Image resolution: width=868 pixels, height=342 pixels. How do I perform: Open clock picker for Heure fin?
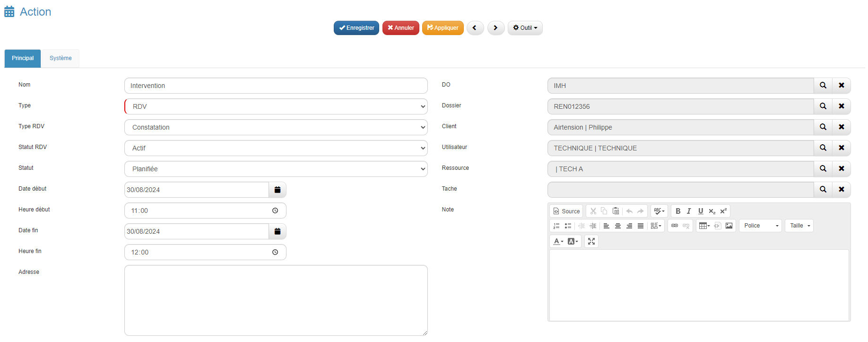tap(275, 252)
